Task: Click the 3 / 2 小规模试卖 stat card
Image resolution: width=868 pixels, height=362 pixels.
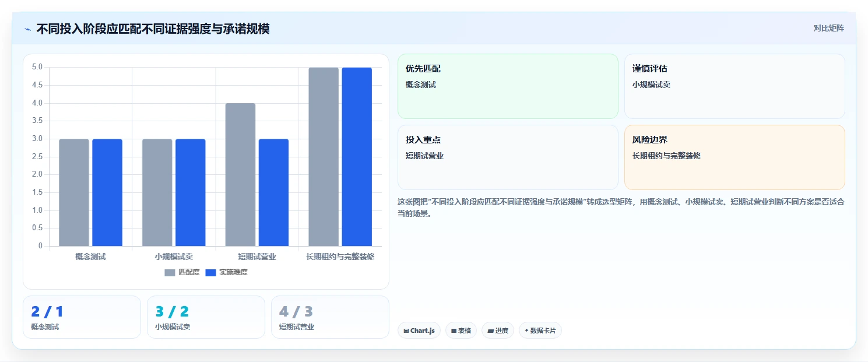Action: [x=206, y=317]
